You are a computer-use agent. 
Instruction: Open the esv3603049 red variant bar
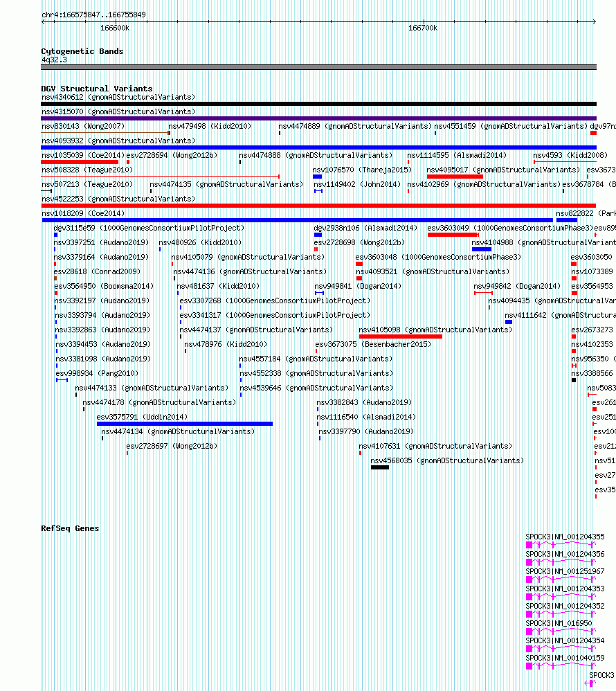[453, 235]
